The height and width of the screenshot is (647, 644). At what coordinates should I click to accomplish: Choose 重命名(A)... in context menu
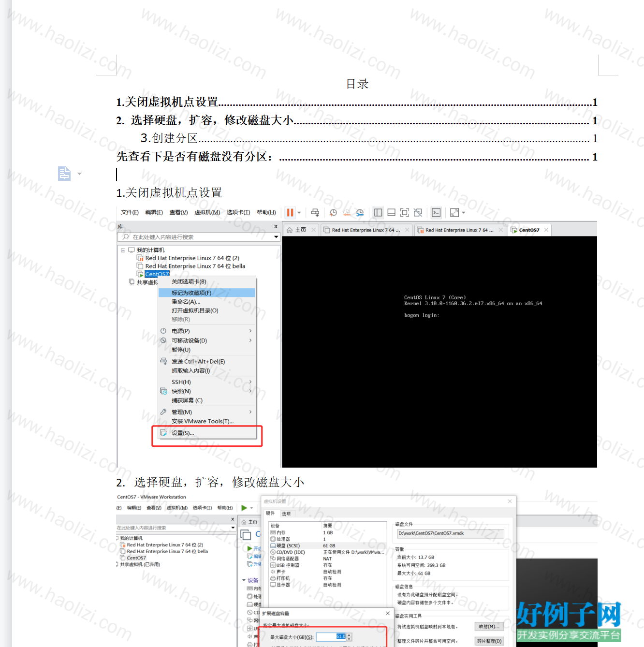click(x=186, y=302)
